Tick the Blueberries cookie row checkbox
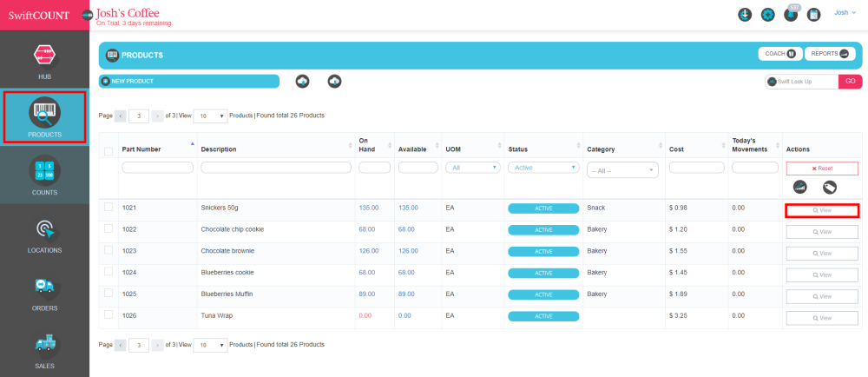The image size is (868, 377). 108,272
